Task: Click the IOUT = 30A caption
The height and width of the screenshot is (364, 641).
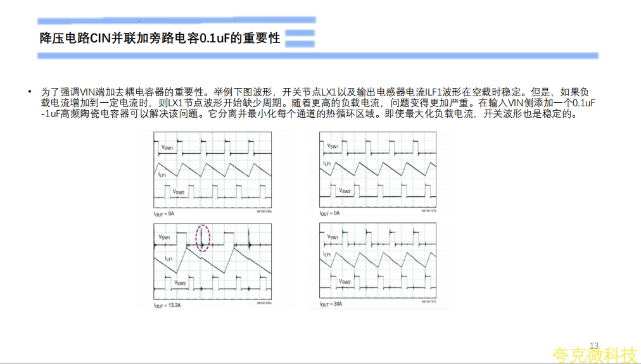Action: (x=331, y=304)
